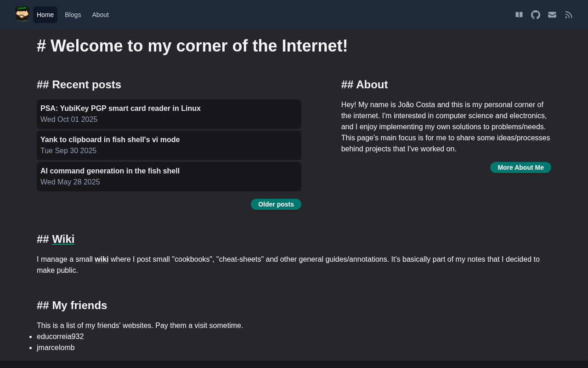Open the About nav item
This screenshot has height=368, width=588.
(100, 15)
